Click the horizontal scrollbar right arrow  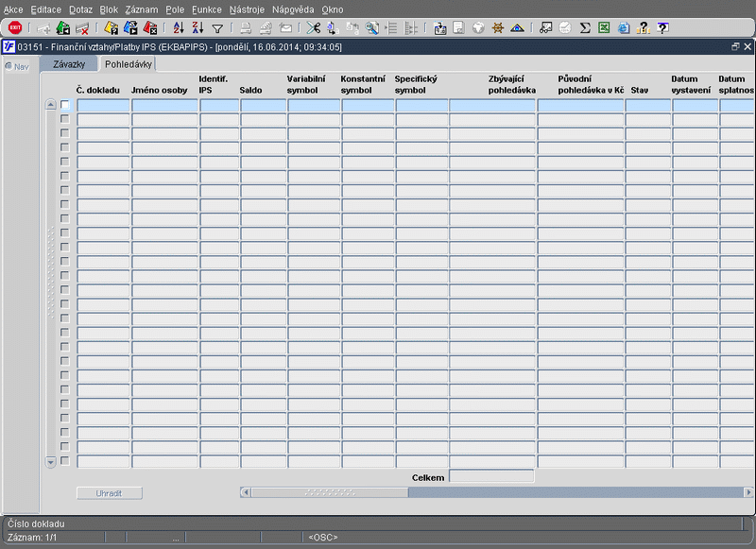747,492
